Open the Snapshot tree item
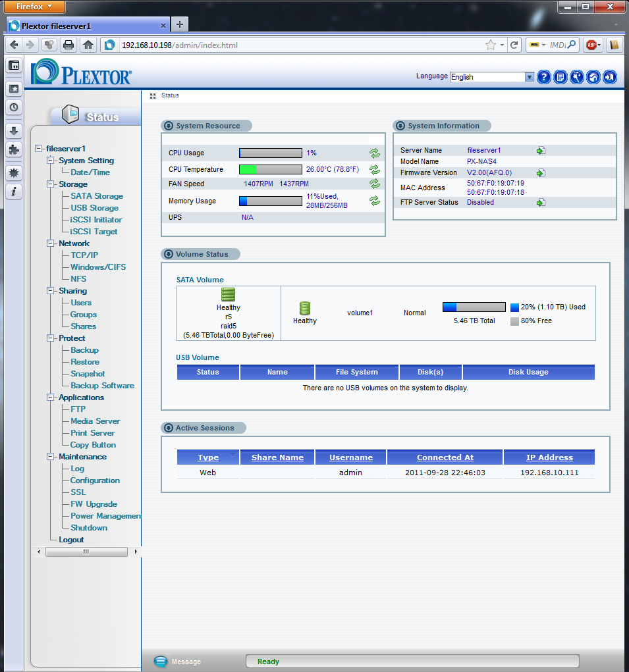The width and height of the screenshot is (629, 672). pyautogui.click(x=88, y=374)
